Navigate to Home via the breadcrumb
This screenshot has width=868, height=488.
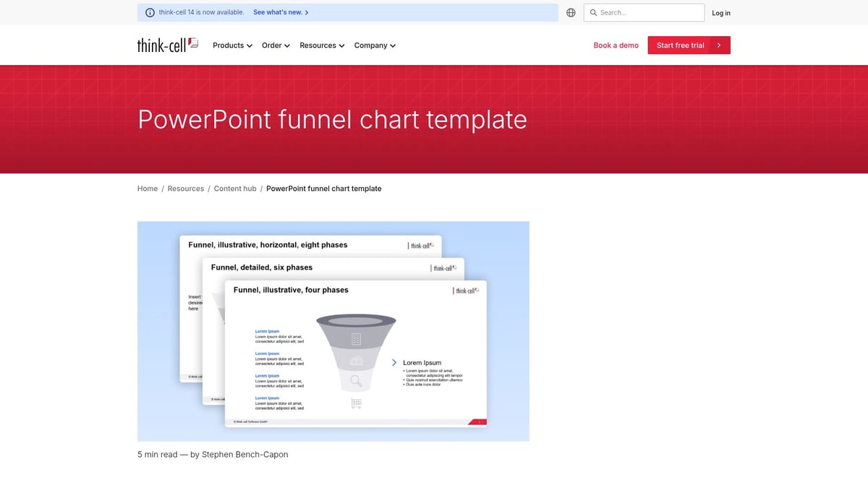(147, 188)
